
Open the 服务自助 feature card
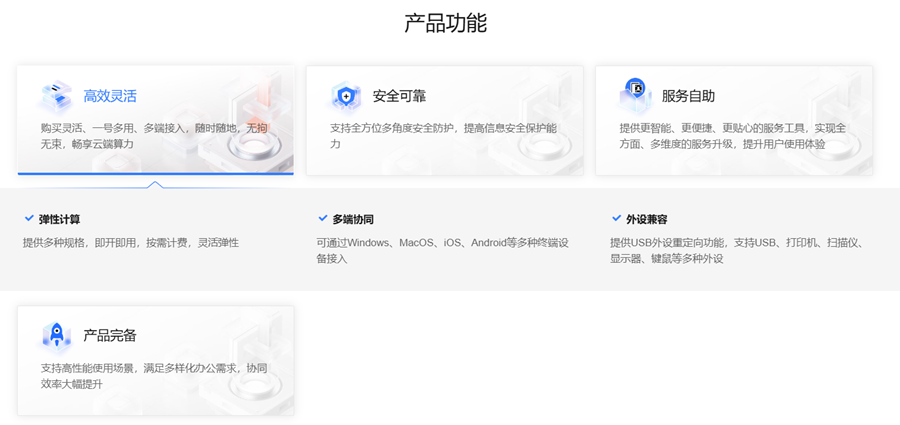tap(734, 120)
